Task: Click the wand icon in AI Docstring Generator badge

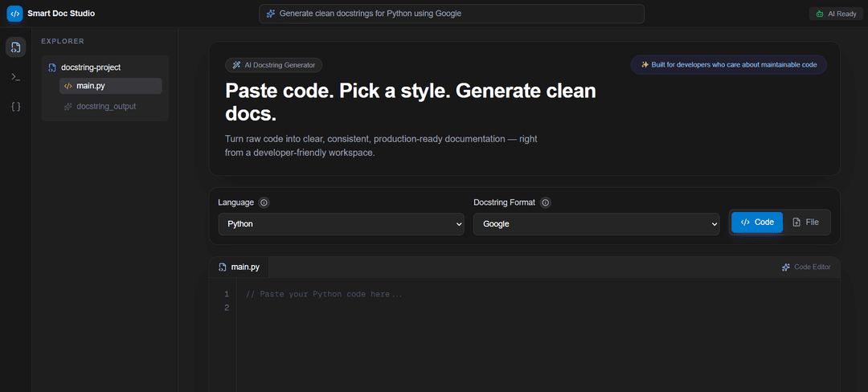Action: tap(236, 65)
